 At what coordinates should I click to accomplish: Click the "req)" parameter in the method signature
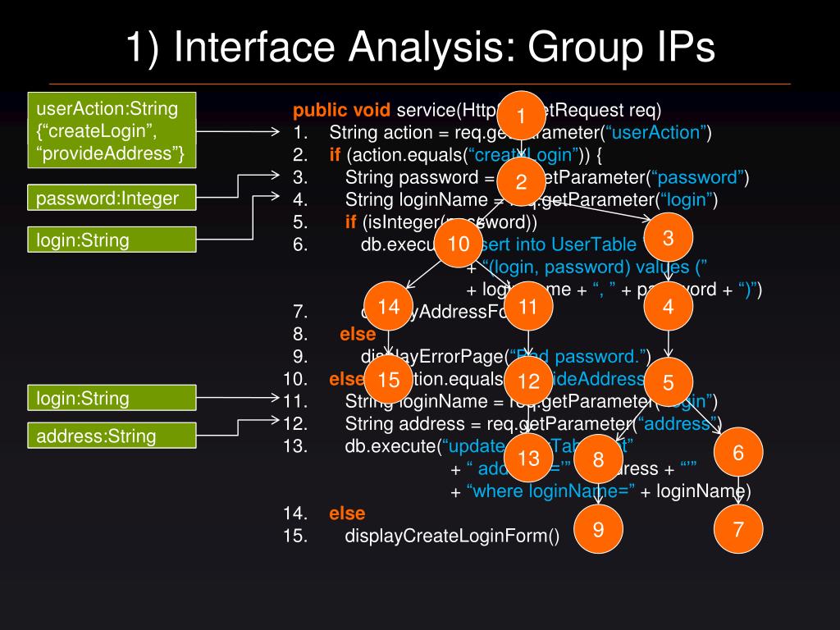[645, 111]
